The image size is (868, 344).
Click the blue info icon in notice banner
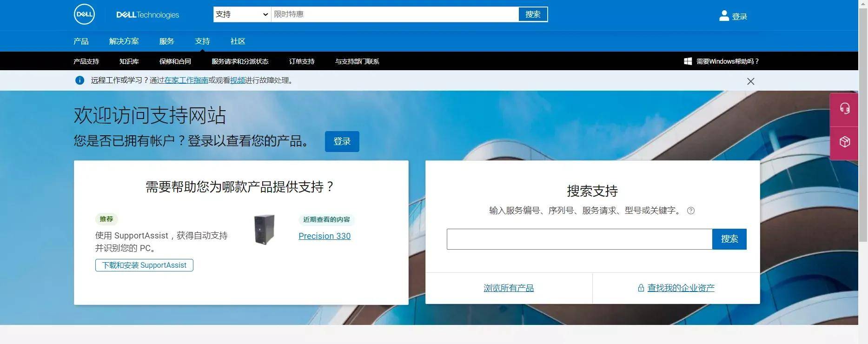[x=80, y=80]
